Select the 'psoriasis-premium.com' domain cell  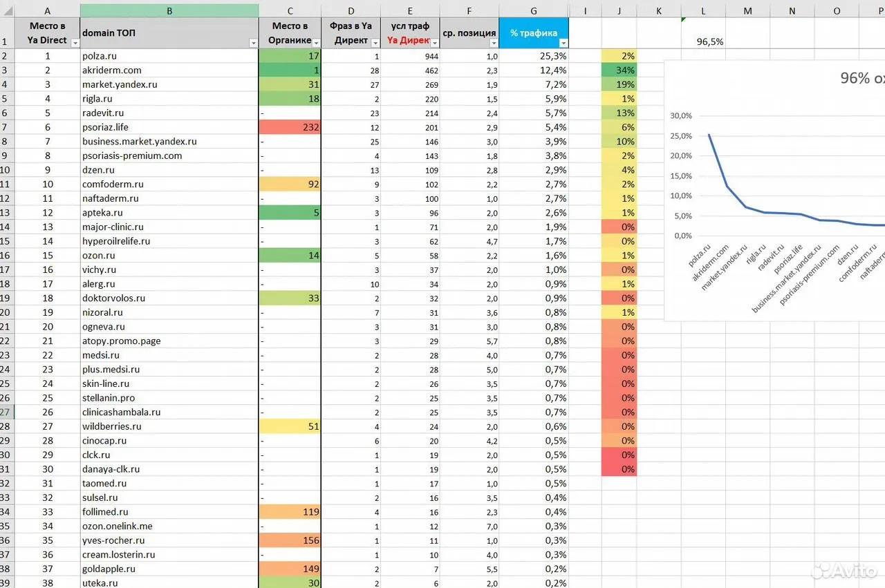tap(169, 155)
